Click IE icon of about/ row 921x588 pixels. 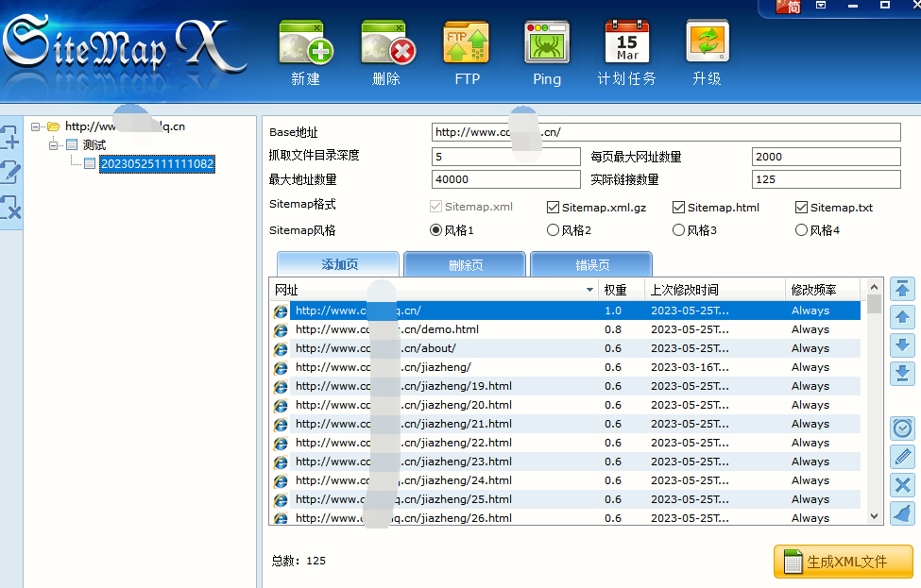(281, 348)
